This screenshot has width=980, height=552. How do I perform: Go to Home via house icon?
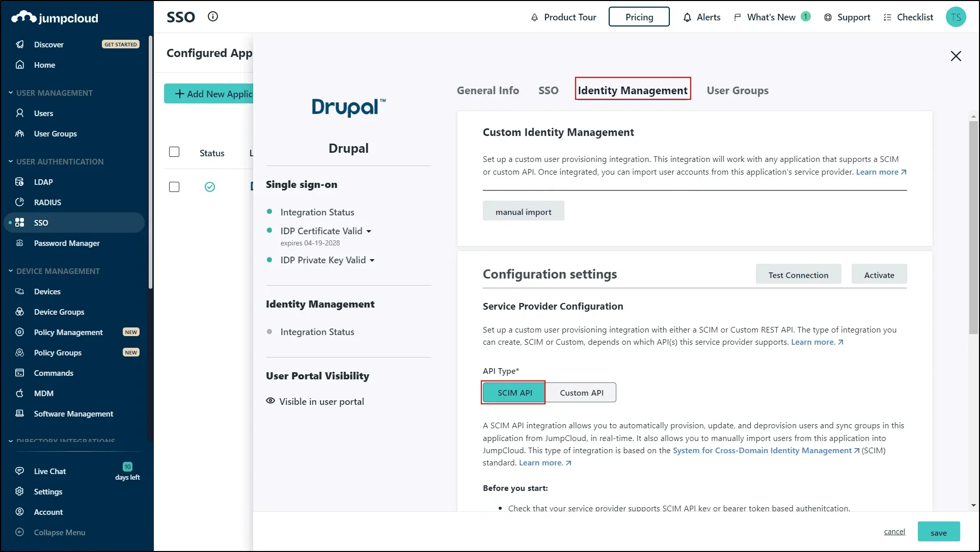(x=20, y=65)
